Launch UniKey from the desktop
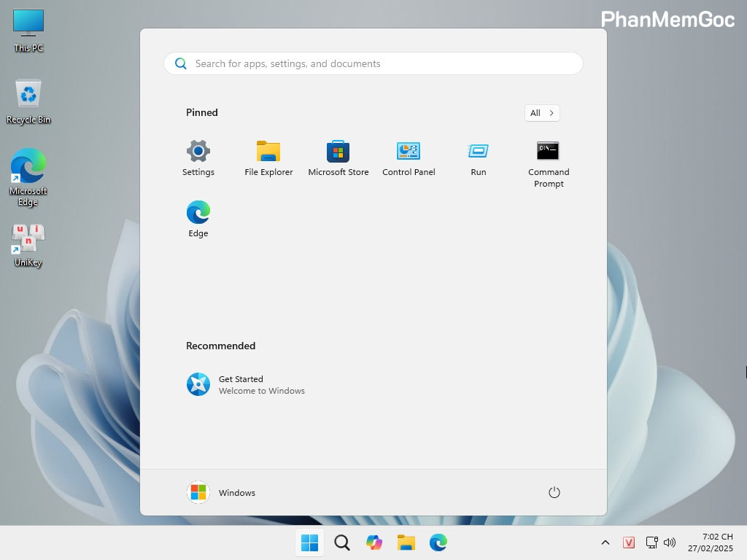This screenshot has width=747, height=560. click(x=27, y=244)
